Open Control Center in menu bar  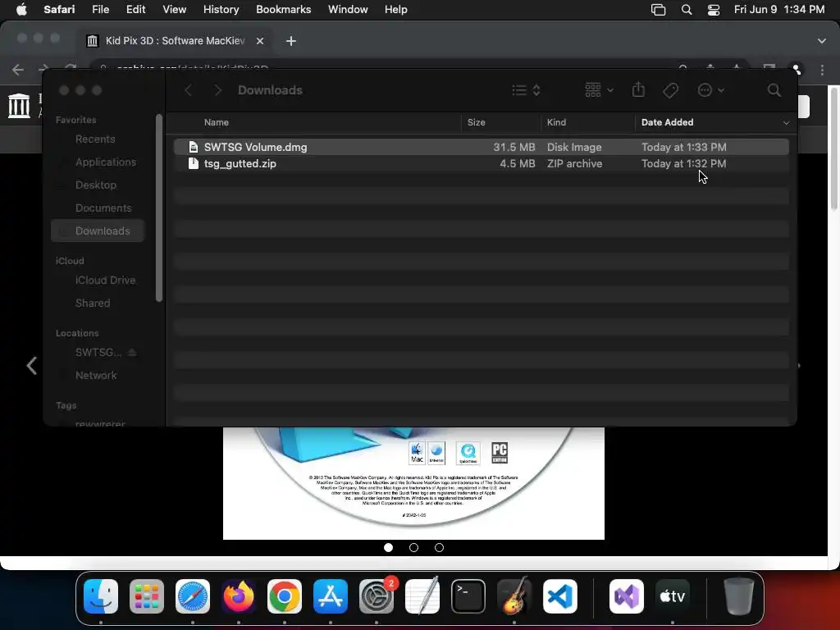click(714, 10)
